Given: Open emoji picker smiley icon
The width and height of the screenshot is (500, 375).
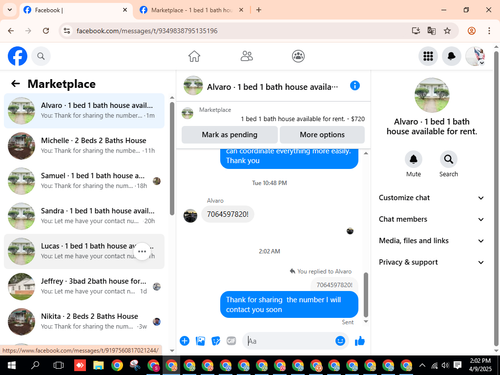Looking at the screenshot, I should click(340, 341).
